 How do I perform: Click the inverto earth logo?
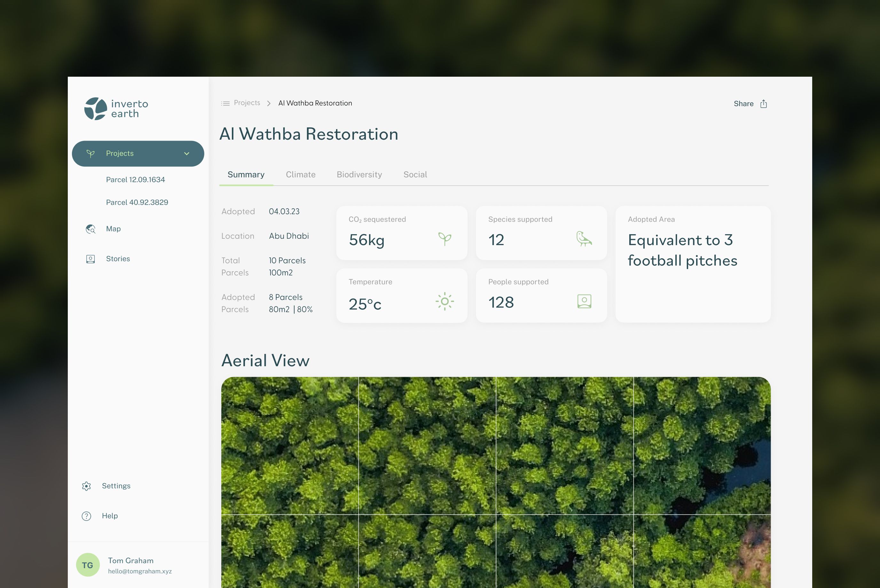[x=116, y=109]
